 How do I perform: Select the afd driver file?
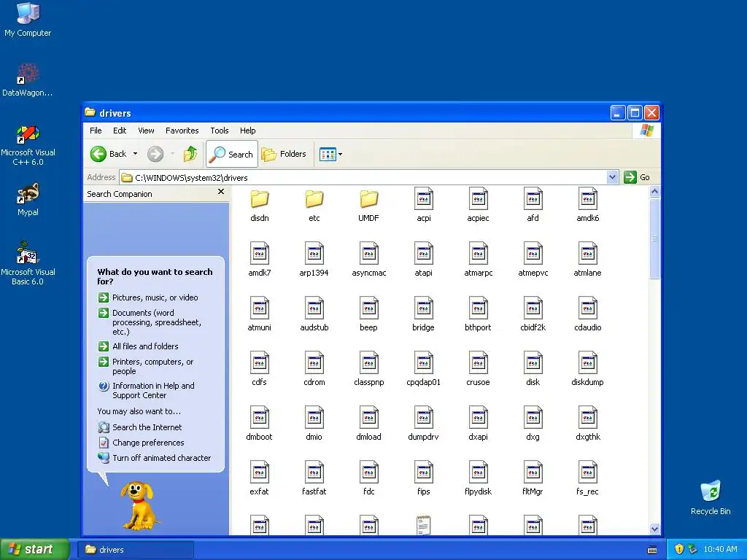pyautogui.click(x=533, y=205)
